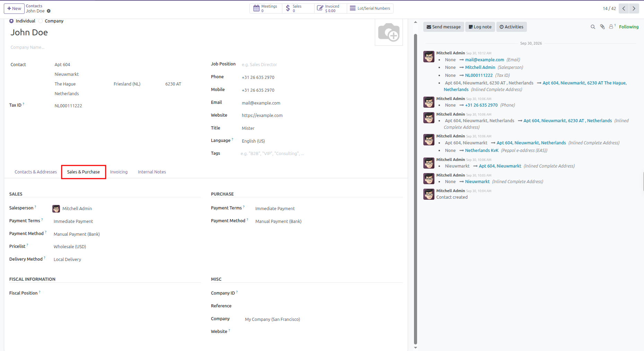Viewport: 644px width, 351px height.
Task: Search messages with the magnifier icon
Action: click(x=593, y=27)
